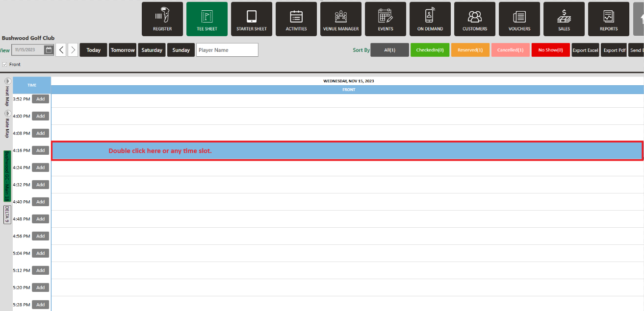Add a booking at 4:40 PM
Screen dimensions: 644x311
[x=40, y=202]
